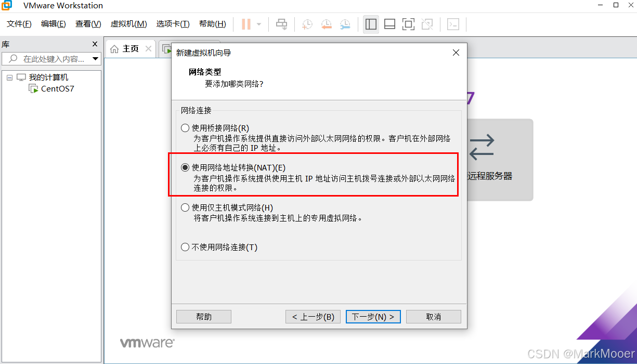Open 选项卡(T) menu
This screenshot has width=637, height=364.
(173, 24)
